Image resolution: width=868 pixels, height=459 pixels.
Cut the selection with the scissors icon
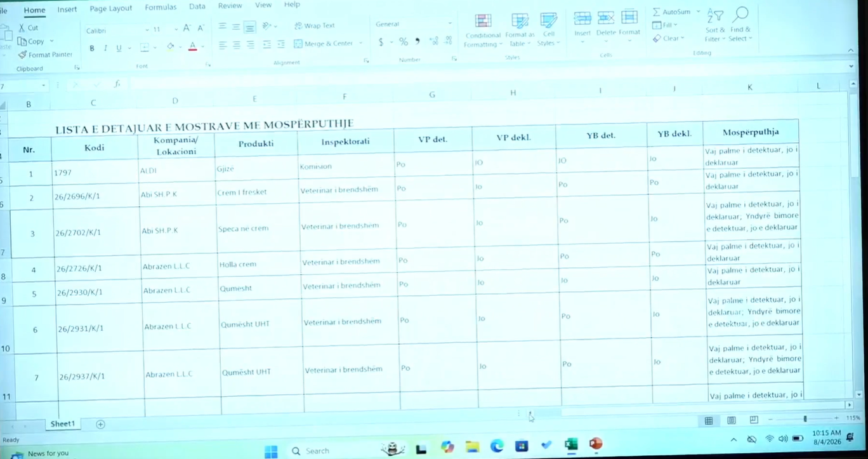click(x=23, y=28)
